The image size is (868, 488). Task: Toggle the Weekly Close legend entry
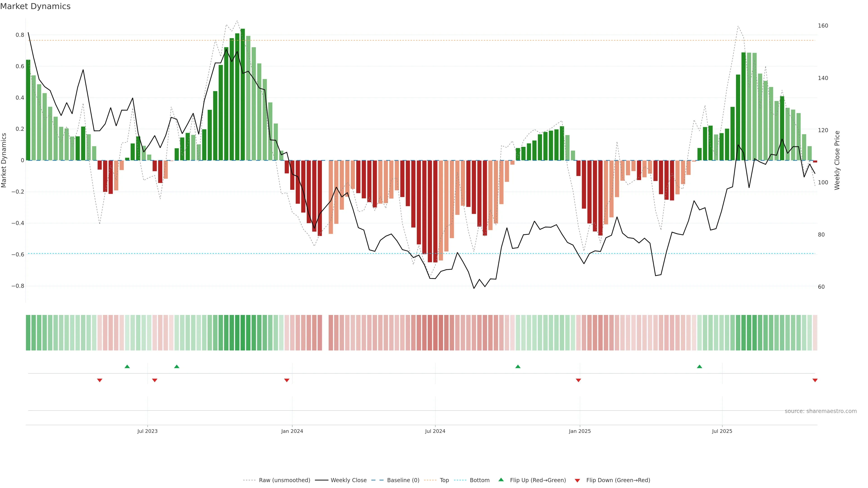[348, 480]
